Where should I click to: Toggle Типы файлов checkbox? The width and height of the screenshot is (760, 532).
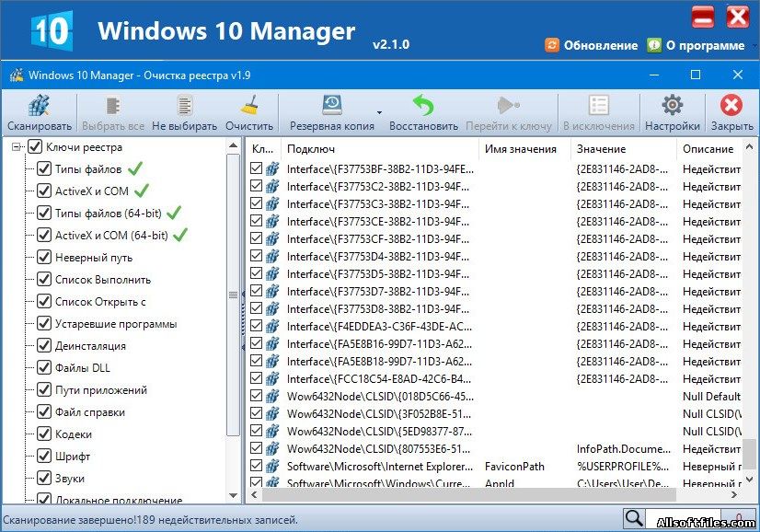[x=44, y=168]
